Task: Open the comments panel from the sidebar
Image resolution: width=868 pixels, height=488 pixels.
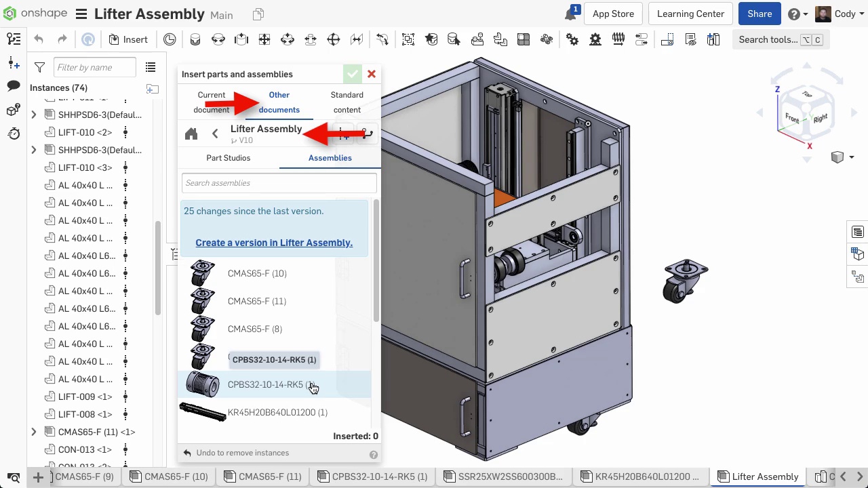Action: pos(13,86)
